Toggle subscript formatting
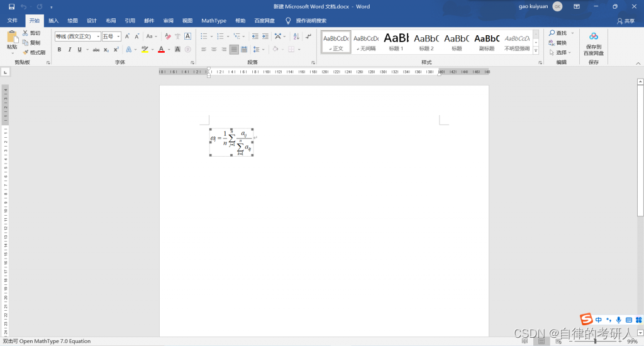644x346 pixels. coord(106,50)
